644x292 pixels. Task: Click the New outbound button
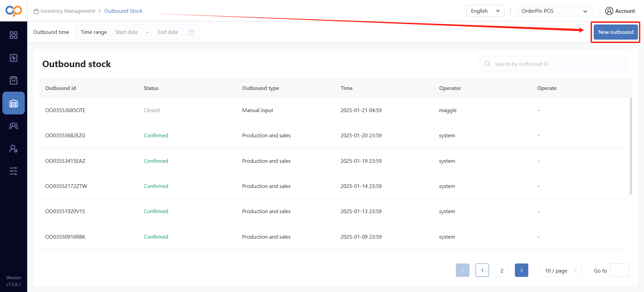coord(615,32)
